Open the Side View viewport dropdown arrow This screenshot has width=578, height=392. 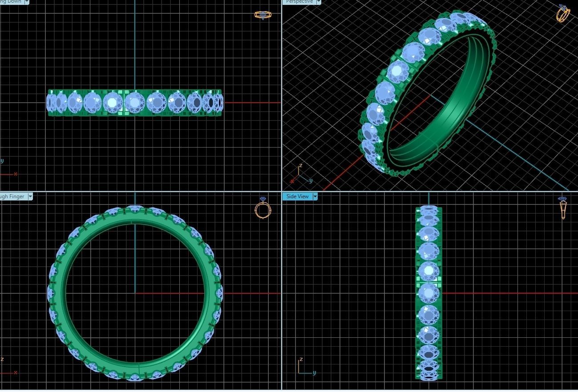pos(315,196)
